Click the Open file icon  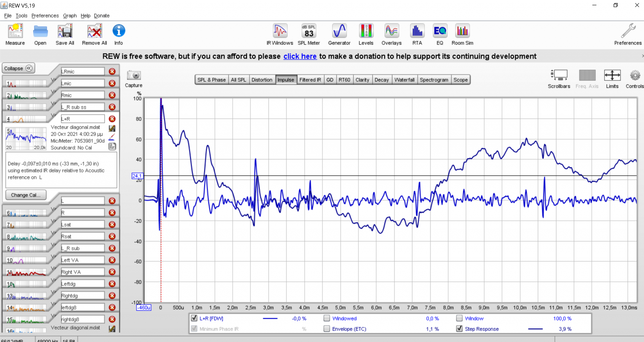(x=40, y=34)
